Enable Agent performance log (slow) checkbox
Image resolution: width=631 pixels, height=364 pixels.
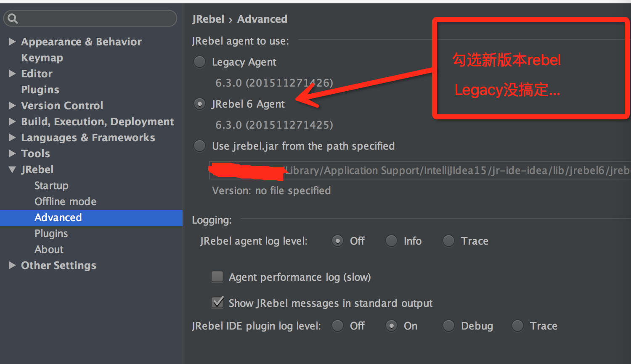click(x=217, y=277)
